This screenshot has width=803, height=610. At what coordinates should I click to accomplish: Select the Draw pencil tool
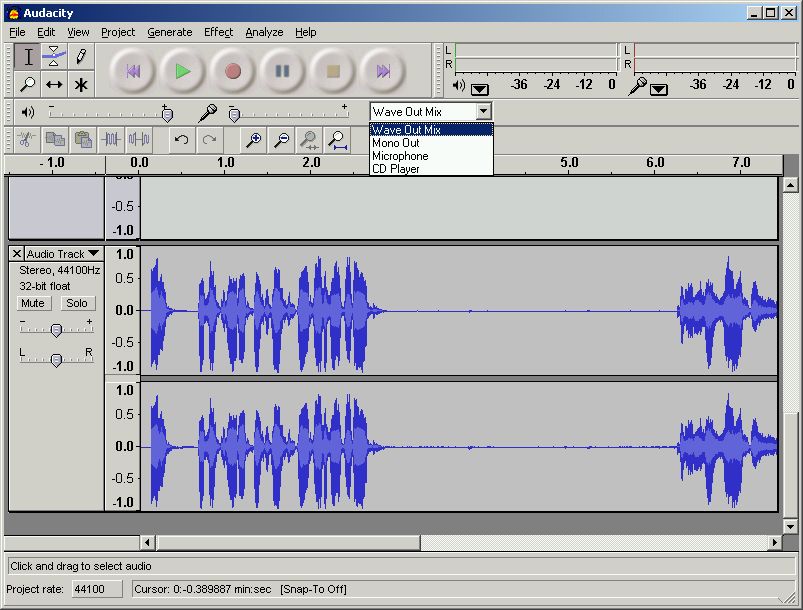coord(80,57)
